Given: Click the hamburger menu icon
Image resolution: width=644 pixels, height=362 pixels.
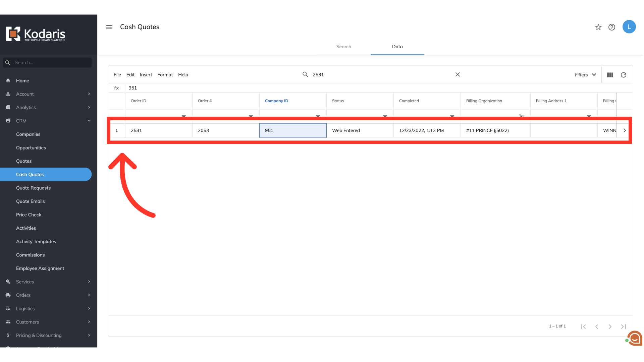Looking at the screenshot, I should [x=109, y=27].
